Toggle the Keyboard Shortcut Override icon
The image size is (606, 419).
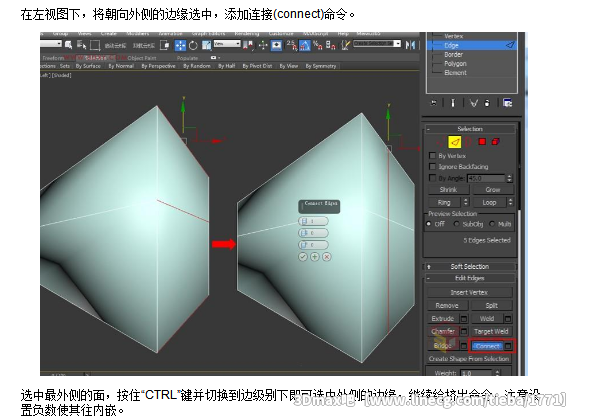pos(276,46)
